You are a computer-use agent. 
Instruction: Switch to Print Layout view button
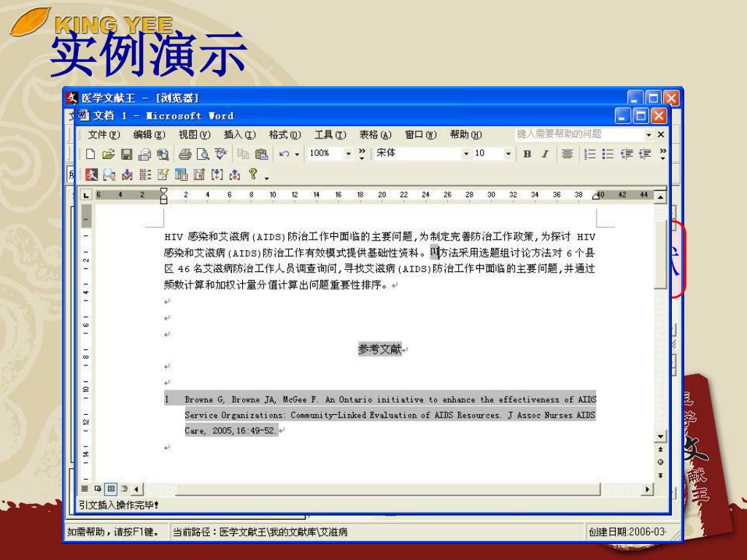111,489
